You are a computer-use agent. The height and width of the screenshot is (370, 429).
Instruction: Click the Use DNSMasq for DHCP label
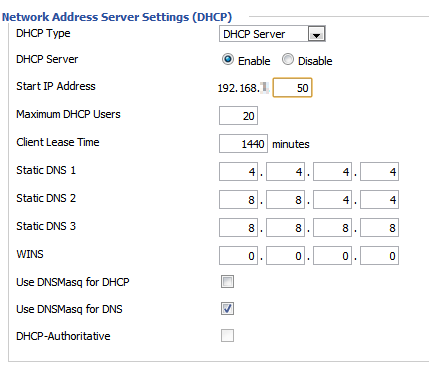(x=73, y=282)
